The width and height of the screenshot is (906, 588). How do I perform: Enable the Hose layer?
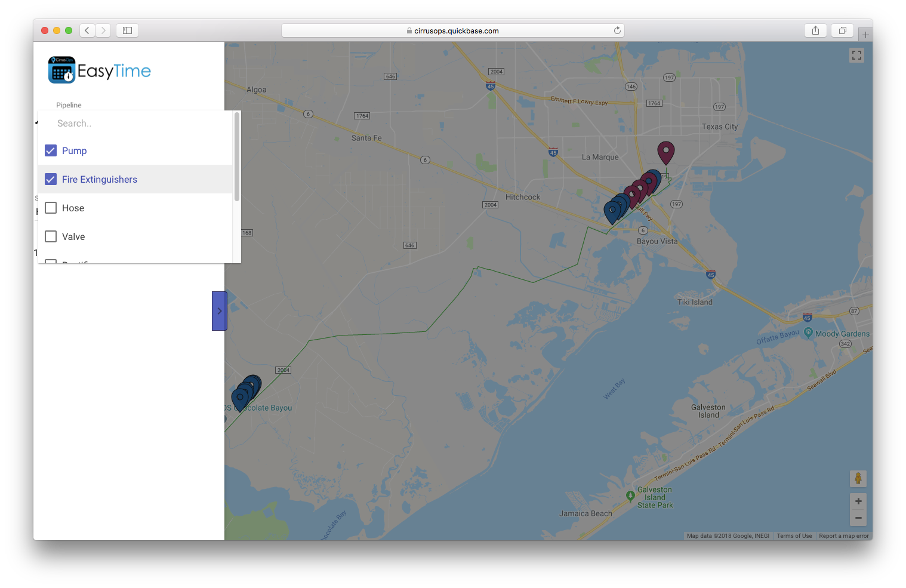50,208
